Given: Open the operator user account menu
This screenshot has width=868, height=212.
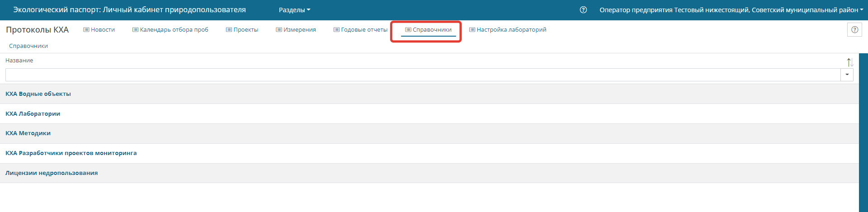Looking at the screenshot, I should (731, 10).
